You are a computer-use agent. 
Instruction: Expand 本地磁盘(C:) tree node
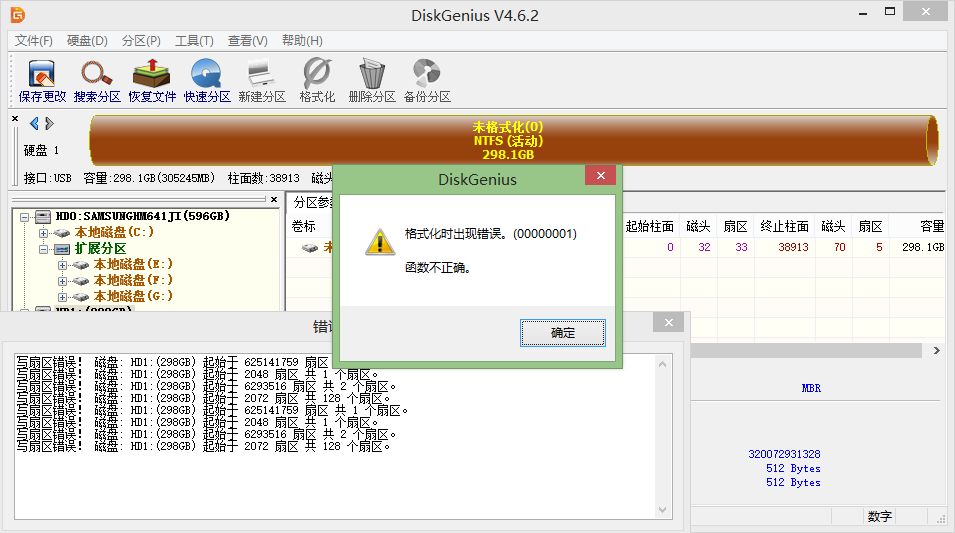point(43,233)
